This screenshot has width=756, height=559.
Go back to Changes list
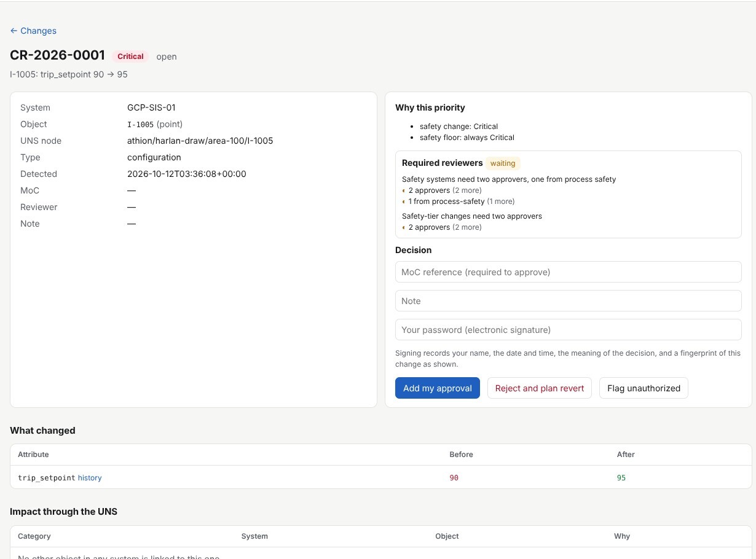click(x=33, y=31)
